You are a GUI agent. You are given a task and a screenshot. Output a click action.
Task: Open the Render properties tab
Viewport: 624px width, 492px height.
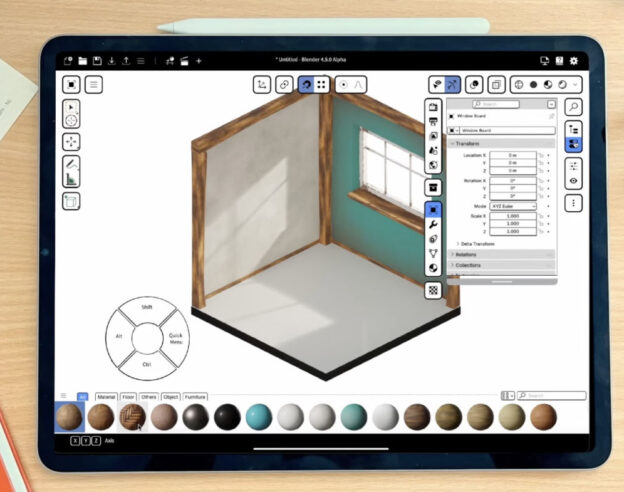(x=433, y=107)
